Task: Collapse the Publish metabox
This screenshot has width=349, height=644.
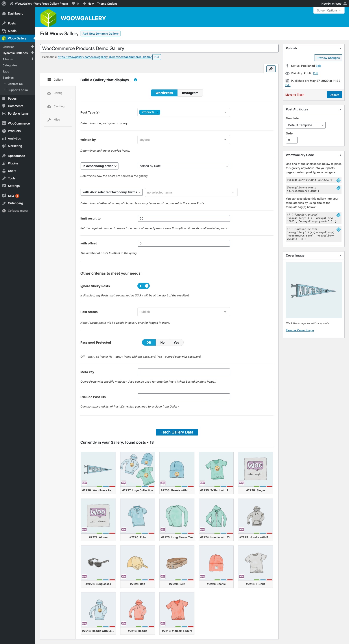Action: (340, 48)
